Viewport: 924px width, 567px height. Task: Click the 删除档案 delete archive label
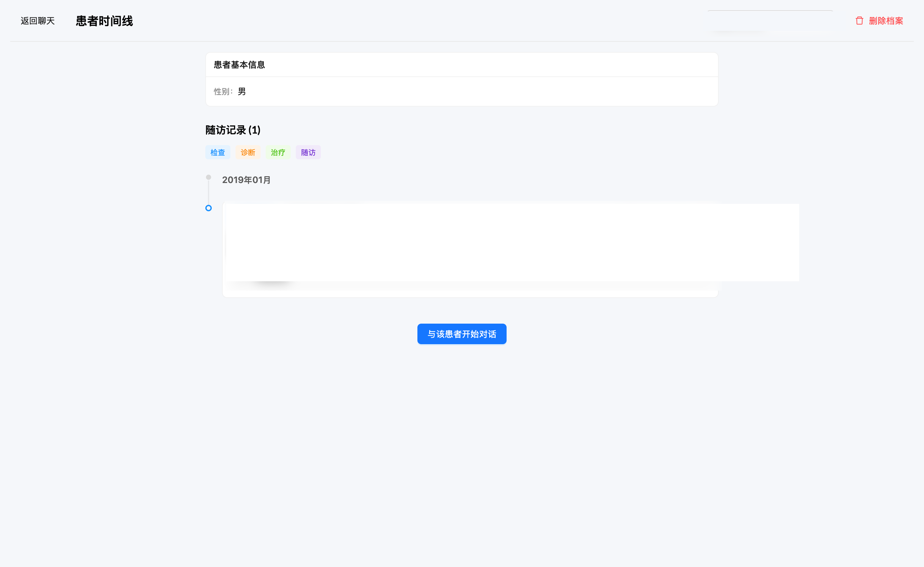tap(886, 21)
